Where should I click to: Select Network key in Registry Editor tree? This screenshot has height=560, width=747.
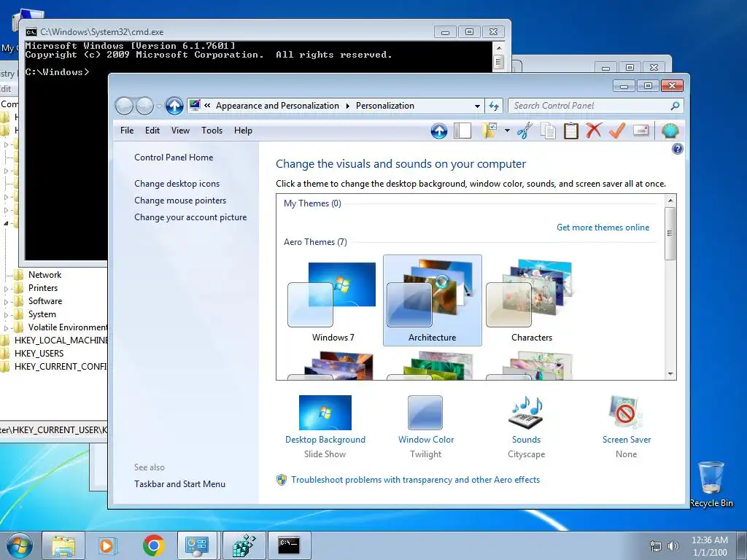click(x=44, y=275)
